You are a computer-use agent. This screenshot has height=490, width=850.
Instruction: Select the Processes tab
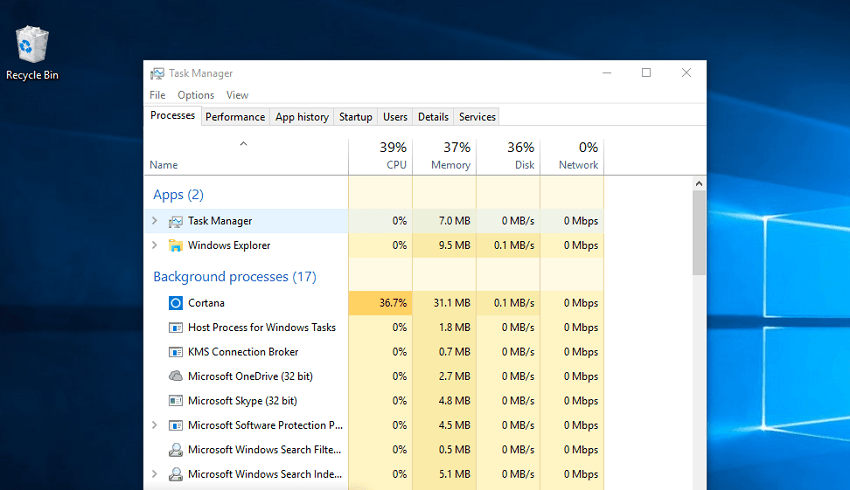(x=172, y=115)
